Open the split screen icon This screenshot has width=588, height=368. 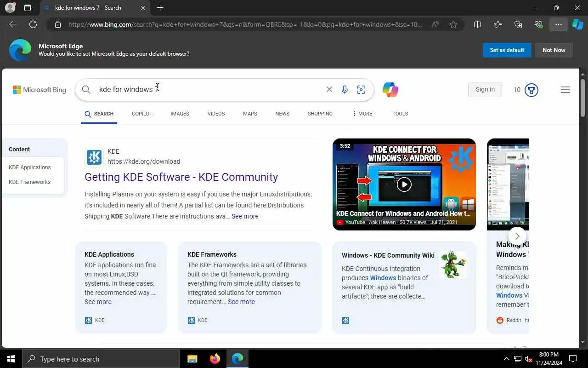point(477,24)
